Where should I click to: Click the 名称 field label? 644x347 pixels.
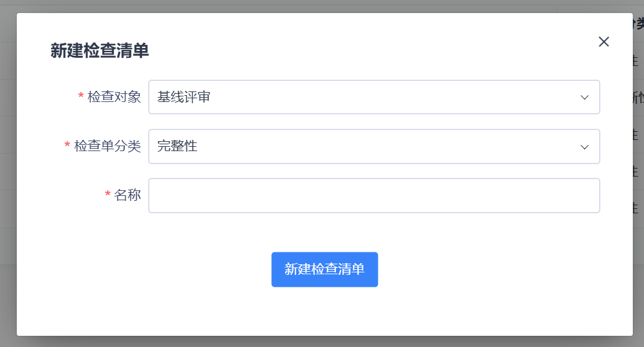click(128, 195)
